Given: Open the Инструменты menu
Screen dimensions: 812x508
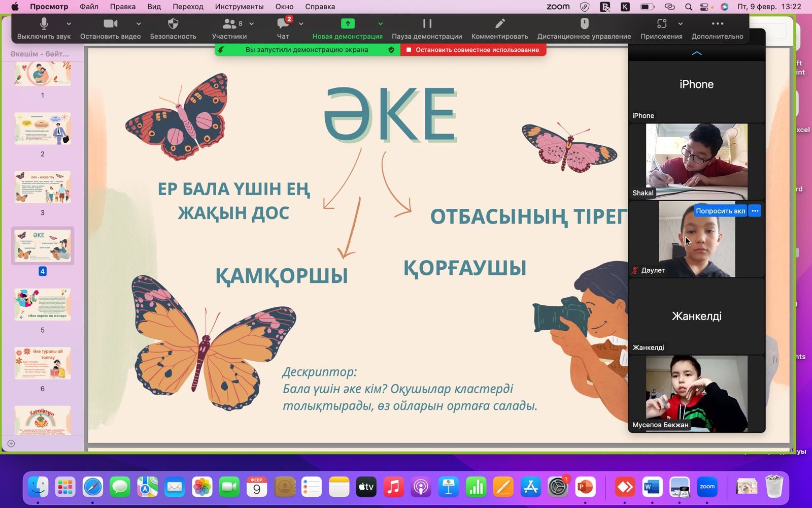Looking at the screenshot, I should click(239, 7).
